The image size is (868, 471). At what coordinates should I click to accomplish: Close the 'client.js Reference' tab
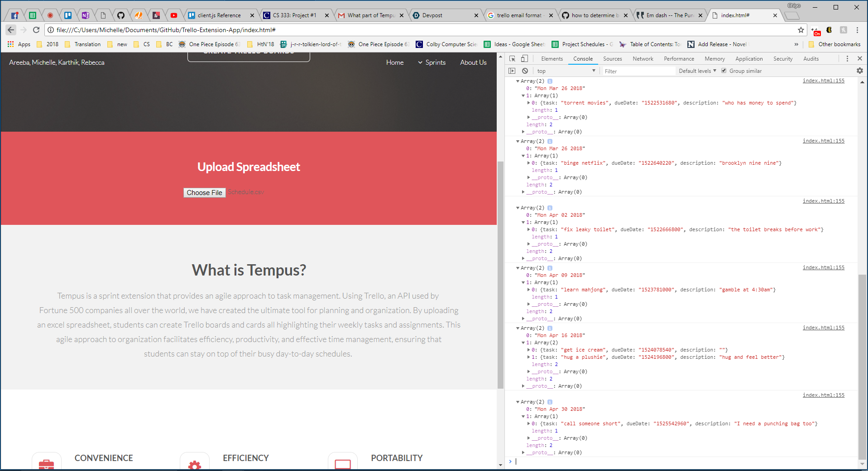click(252, 15)
